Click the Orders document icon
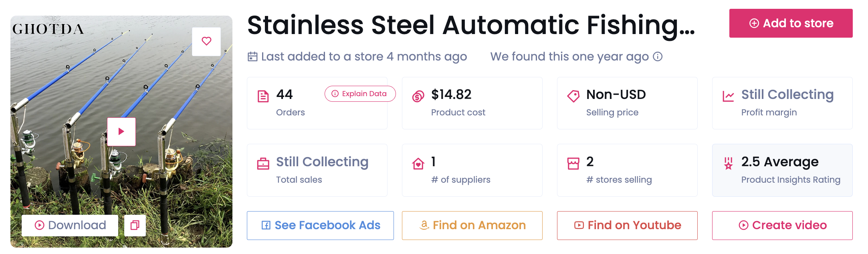This screenshot has height=254, width=868. click(263, 96)
